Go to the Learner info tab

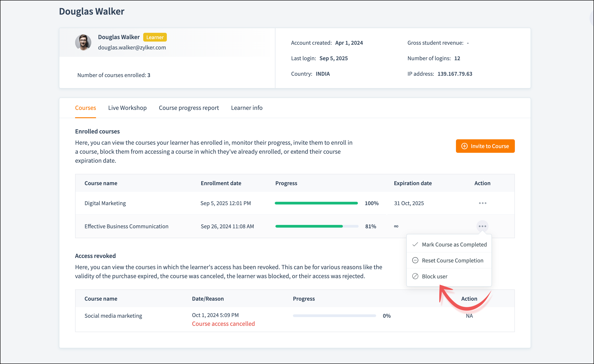pos(247,108)
